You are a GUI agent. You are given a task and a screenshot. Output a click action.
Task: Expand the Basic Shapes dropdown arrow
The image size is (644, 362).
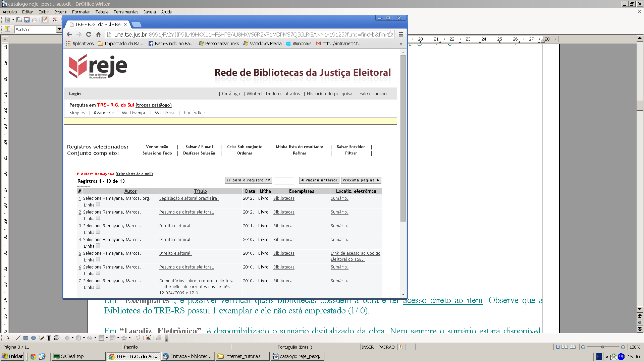[x=72, y=338]
